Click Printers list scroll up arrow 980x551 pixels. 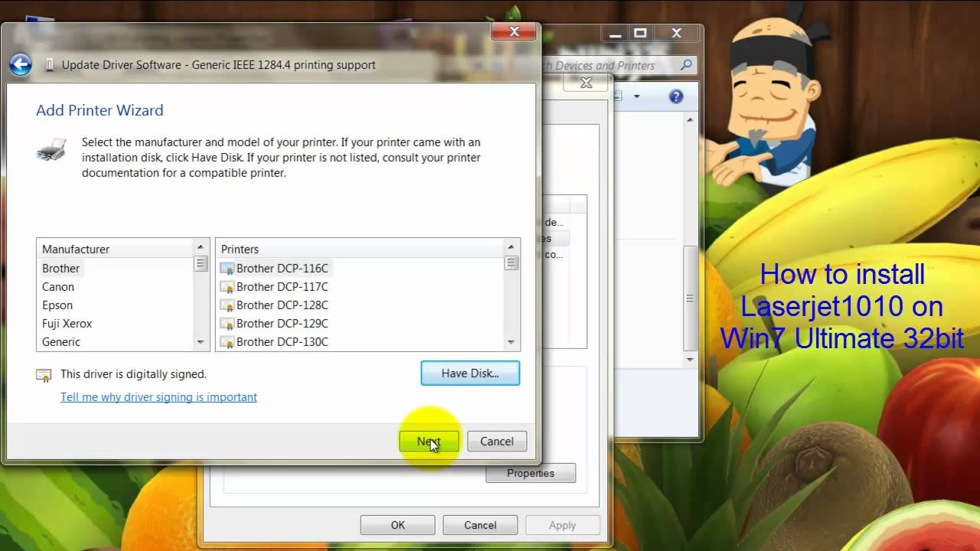coord(511,246)
